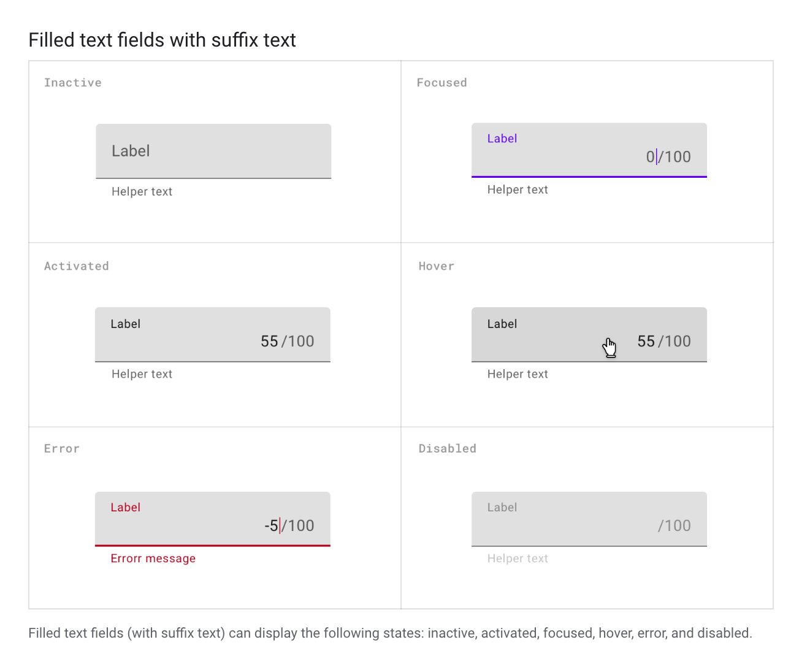This screenshot has width=791, height=672.
Task: Click the hand pointer cursor icon
Action: coord(609,348)
